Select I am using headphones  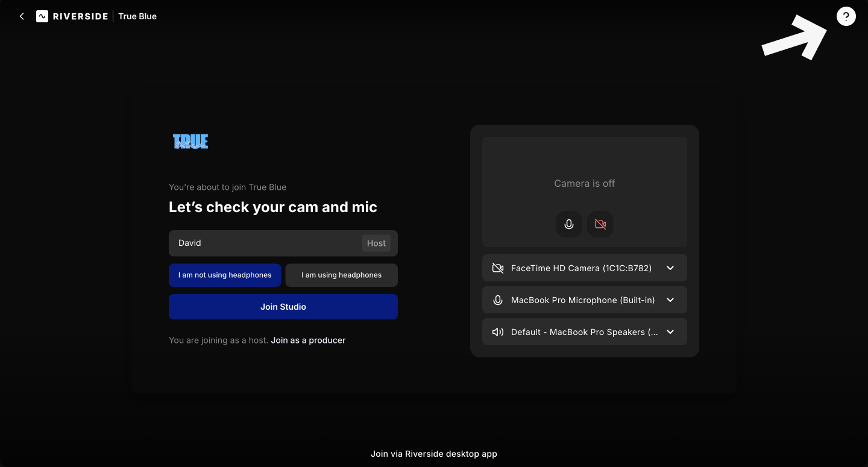[341, 275]
